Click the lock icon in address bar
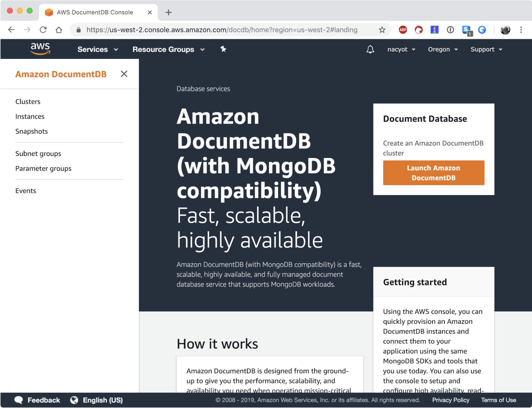Viewport: 532px width, 408px height. [79, 30]
